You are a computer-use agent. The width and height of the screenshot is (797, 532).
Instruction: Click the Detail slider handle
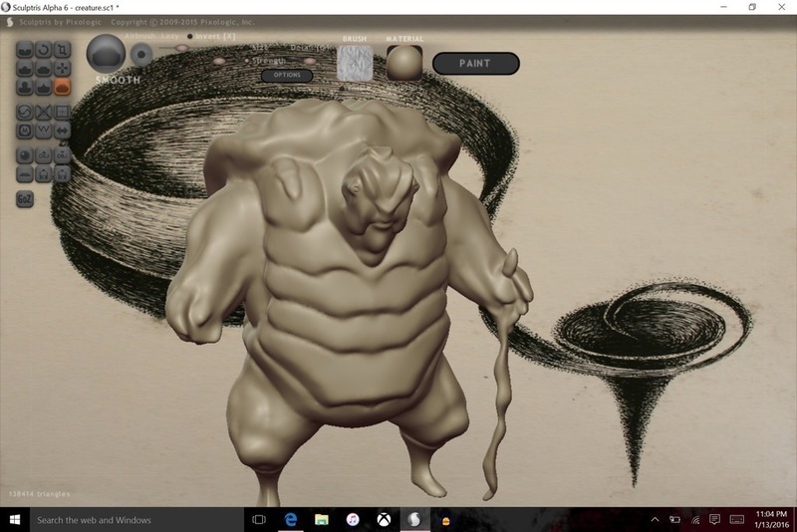(310, 61)
